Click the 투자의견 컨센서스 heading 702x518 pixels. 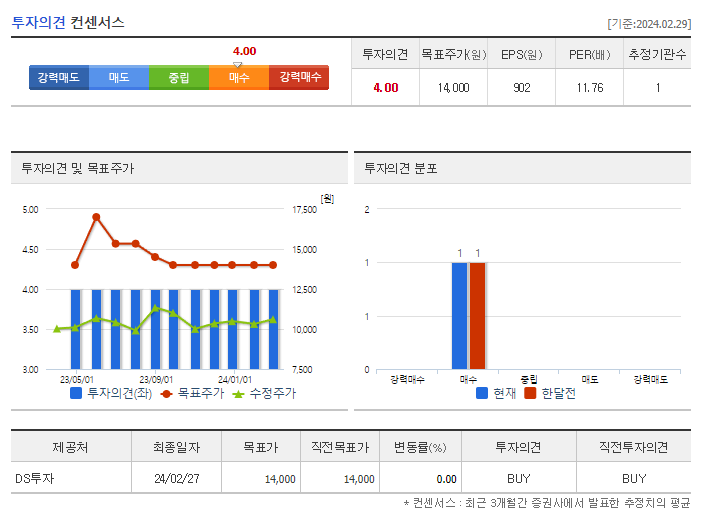click(68, 22)
